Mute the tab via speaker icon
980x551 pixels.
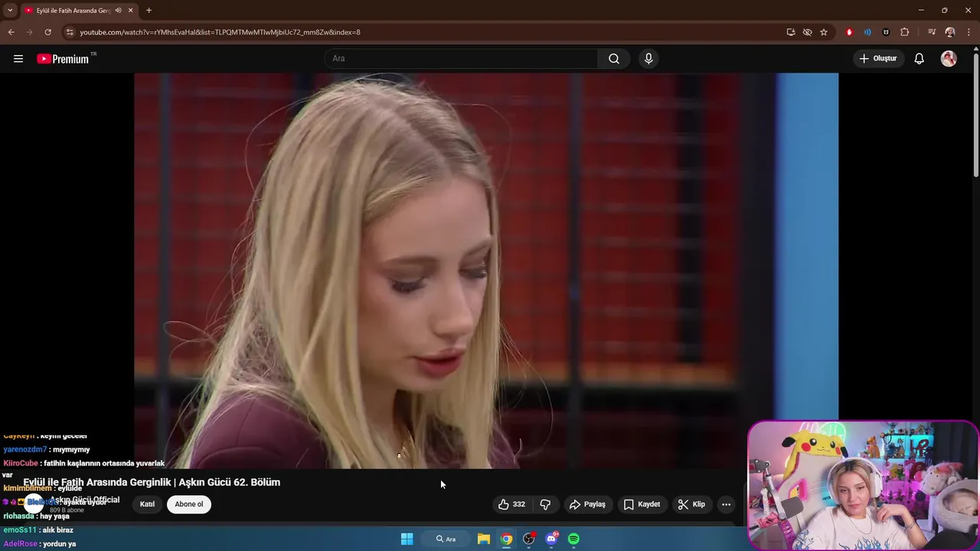tap(118, 11)
